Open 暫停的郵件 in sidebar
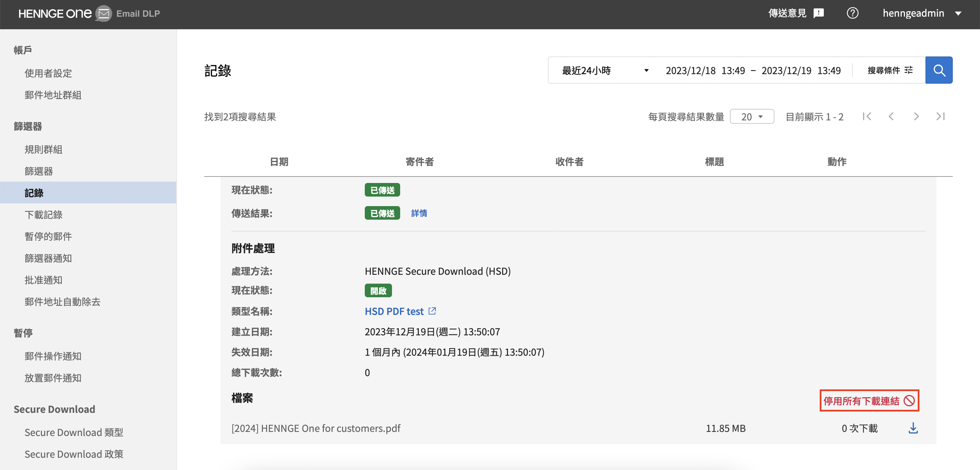Image resolution: width=980 pixels, height=470 pixels. click(48, 236)
